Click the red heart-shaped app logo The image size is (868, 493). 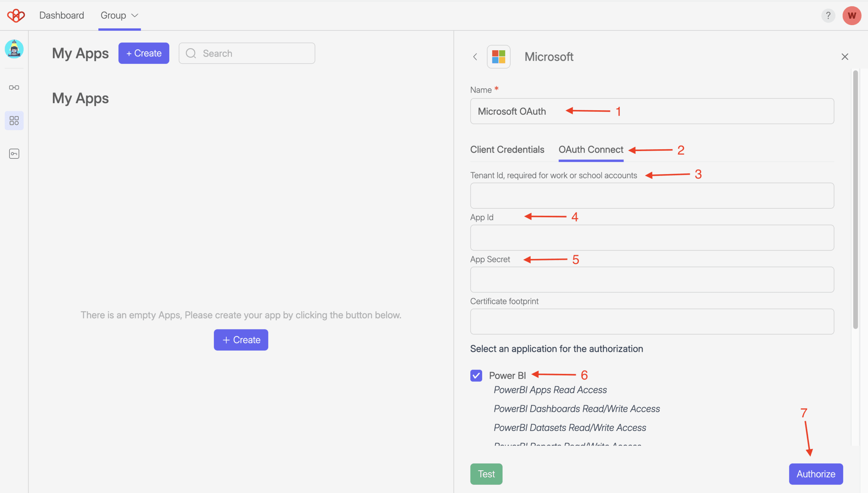point(16,15)
